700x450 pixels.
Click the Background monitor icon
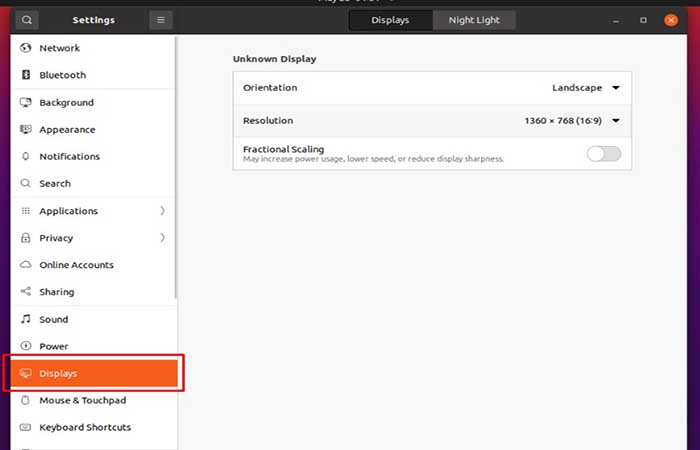(26, 102)
